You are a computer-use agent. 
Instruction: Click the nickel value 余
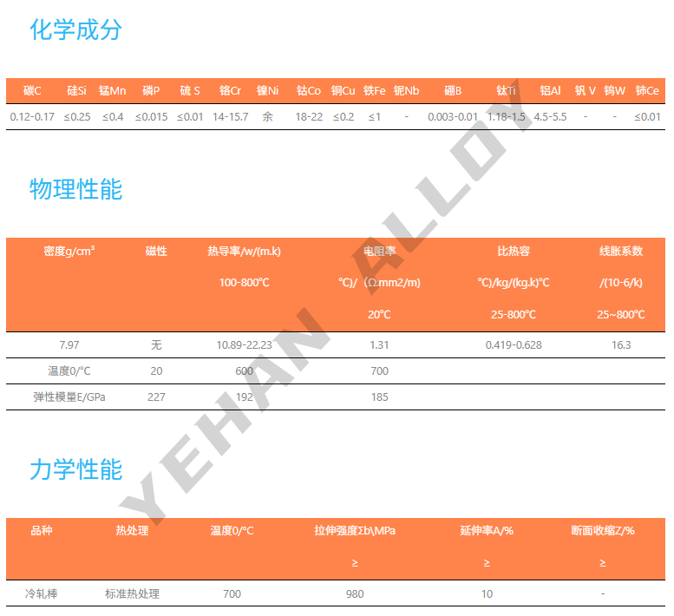[267, 117]
